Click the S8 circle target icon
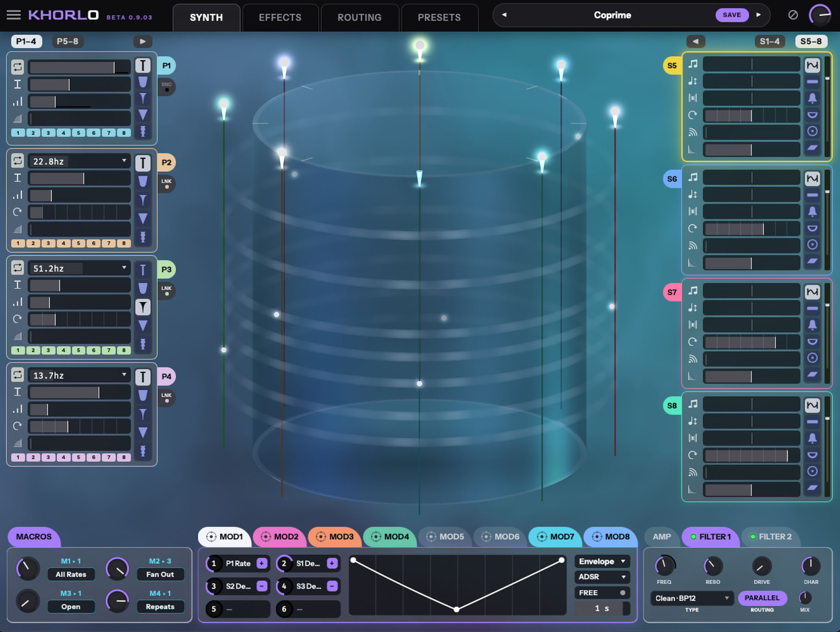 [812, 471]
